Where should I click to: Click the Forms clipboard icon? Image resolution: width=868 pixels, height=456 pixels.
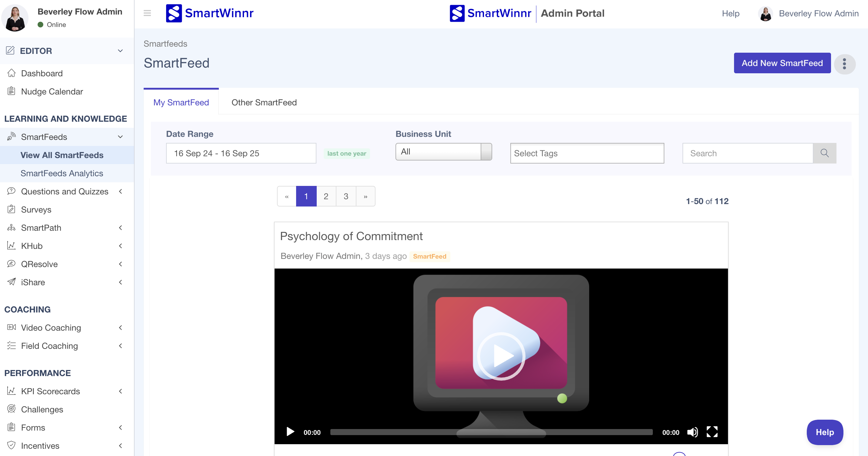12,428
